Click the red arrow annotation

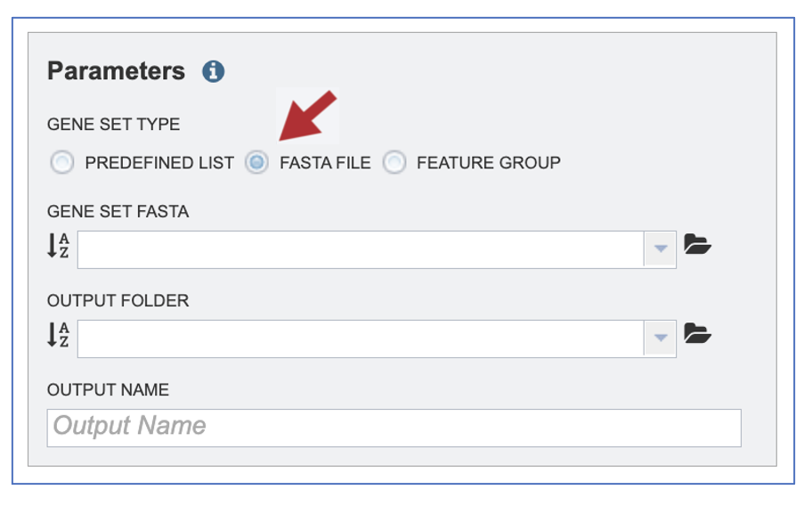(307, 116)
